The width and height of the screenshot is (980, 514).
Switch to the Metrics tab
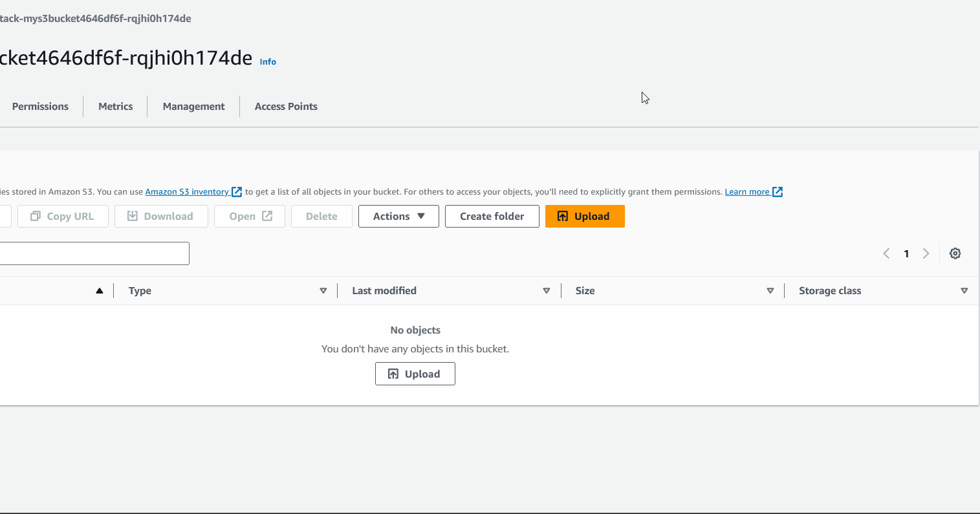(x=115, y=106)
